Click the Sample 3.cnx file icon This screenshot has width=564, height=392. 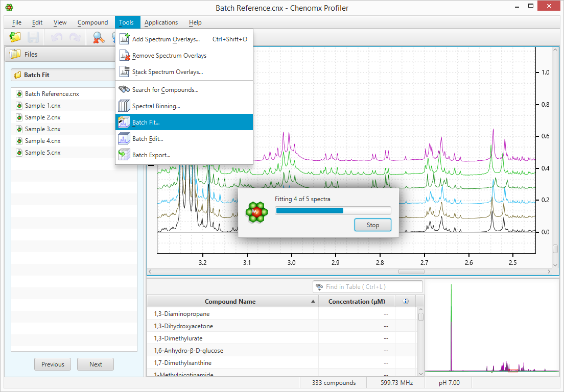click(19, 129)
